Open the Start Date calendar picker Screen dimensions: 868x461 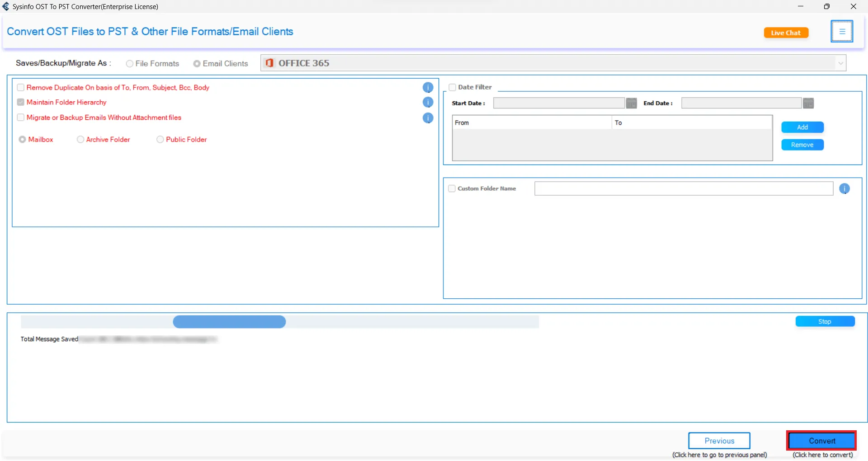point(631,103)
